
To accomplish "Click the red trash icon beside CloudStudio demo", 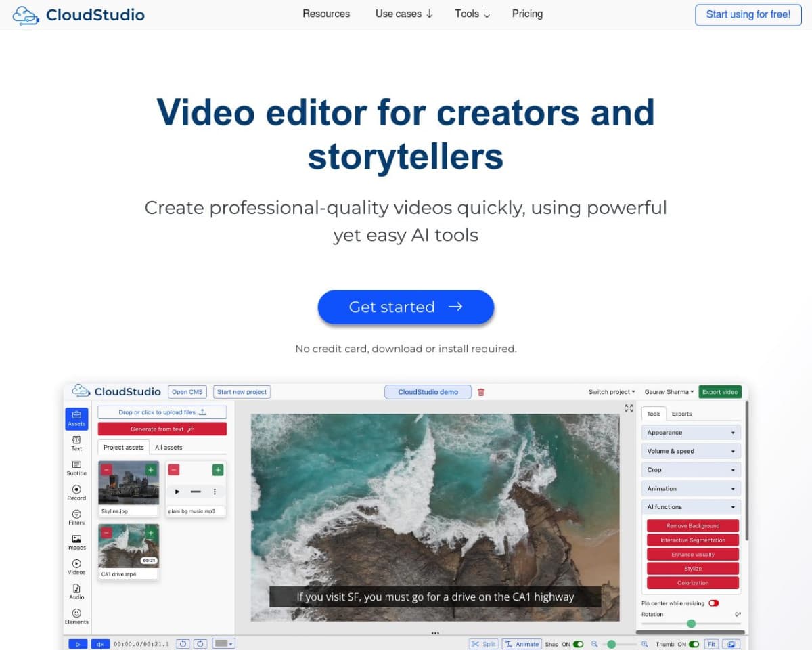I will click(x=481, y=392).
